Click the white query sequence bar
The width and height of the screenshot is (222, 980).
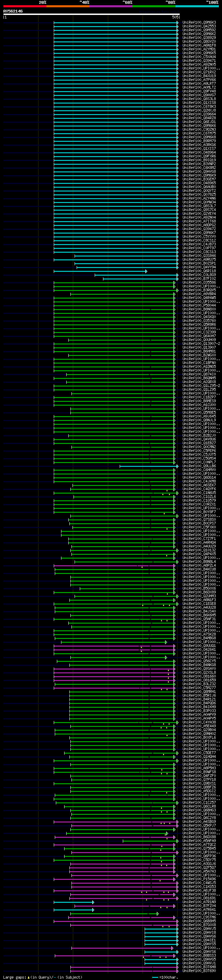[92, 15]
